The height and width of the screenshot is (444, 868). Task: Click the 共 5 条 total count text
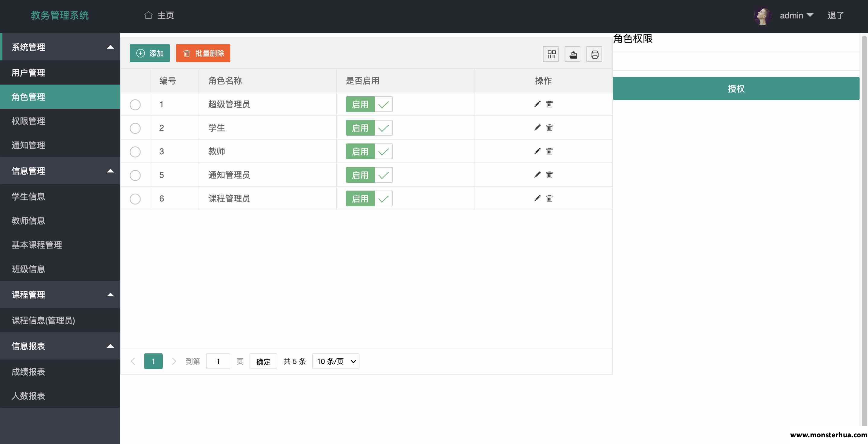pos(295,362)
